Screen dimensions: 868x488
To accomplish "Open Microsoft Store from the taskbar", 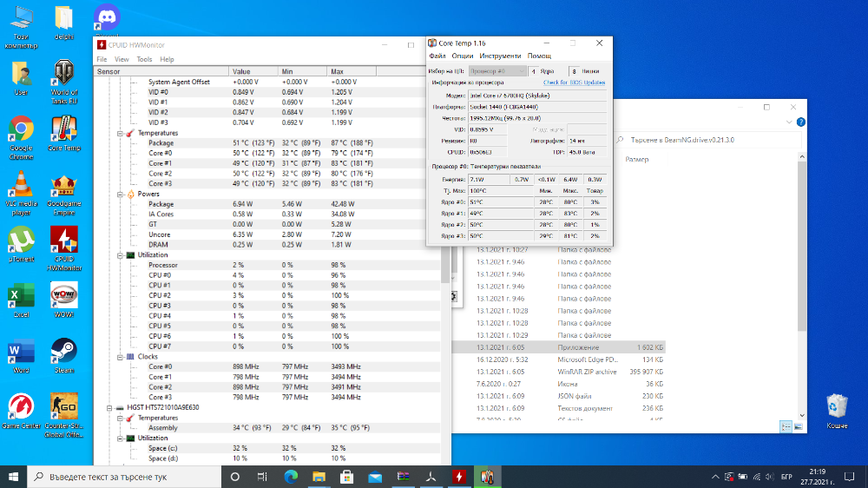I will point(347,477).
